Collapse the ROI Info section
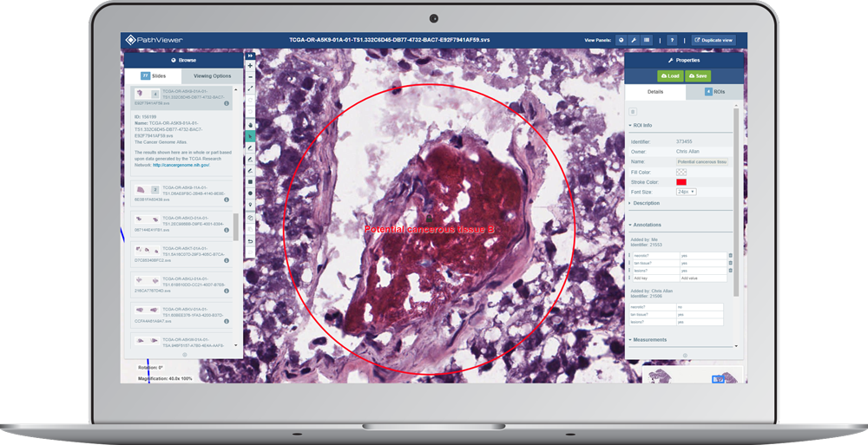Image resolution: width=868 pixels, height=445 pixels. 641,126
